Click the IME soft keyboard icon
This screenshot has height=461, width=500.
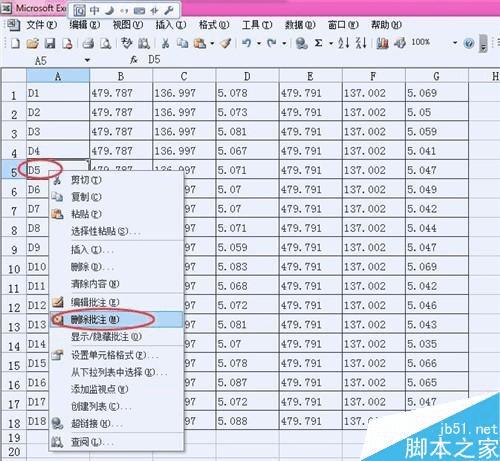pos(139,11)
